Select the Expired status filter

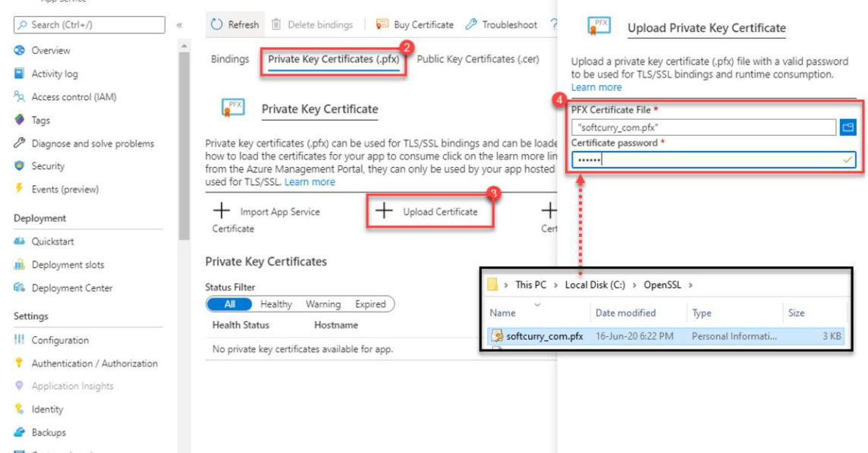tap(370, 304)
